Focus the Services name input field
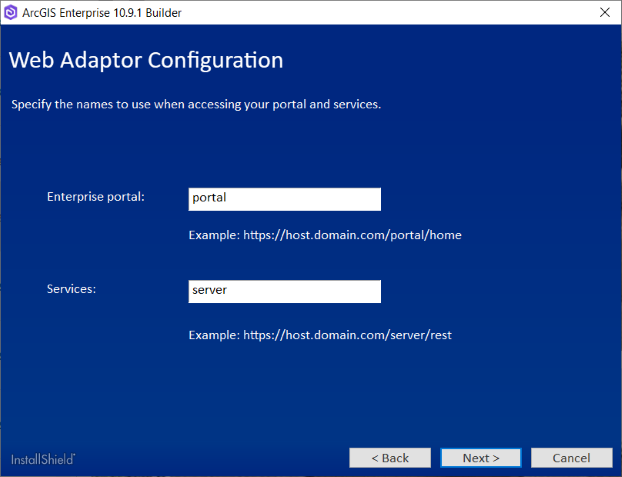The height and width of the screenshot is (477, 622). coord(284,291)
